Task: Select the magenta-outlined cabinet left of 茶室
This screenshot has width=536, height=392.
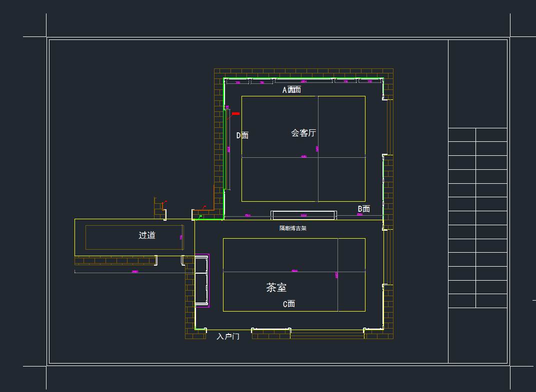Action: click(x=201, y=281)
